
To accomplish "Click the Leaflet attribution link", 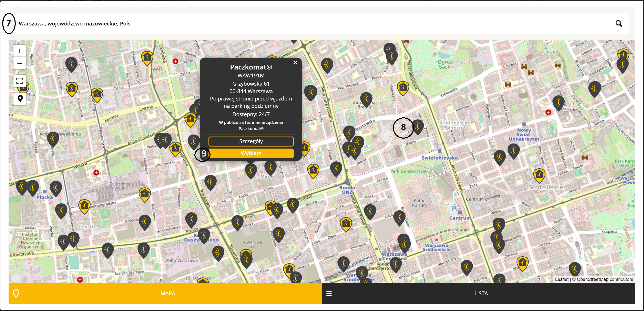I will tap(562, 279).
